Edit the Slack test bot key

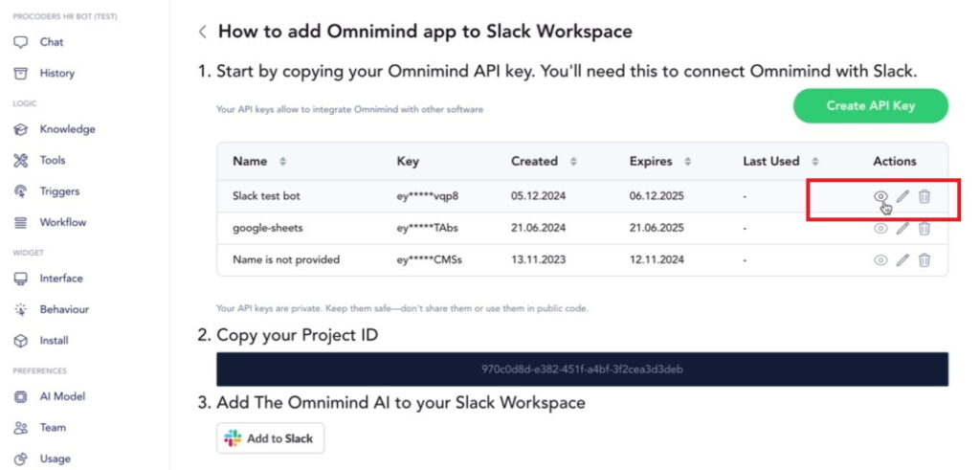point(902,196)
